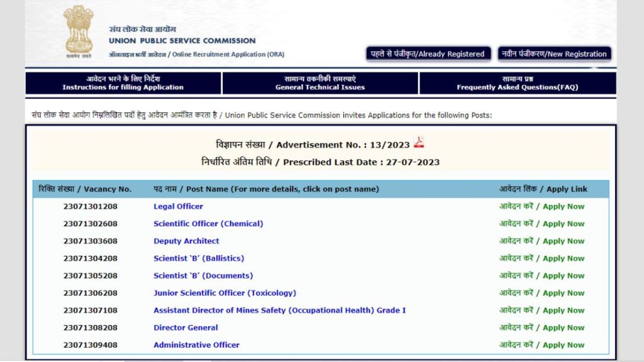The image size is (644, 362).
Task: Select vacancy number 23071302608
Action: tap(91, 224)
